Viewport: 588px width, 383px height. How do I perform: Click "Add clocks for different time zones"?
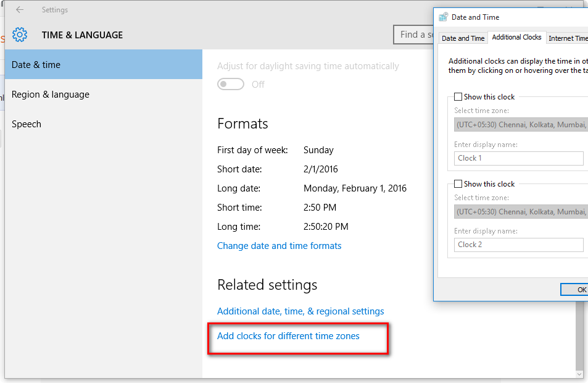[288, 336]
